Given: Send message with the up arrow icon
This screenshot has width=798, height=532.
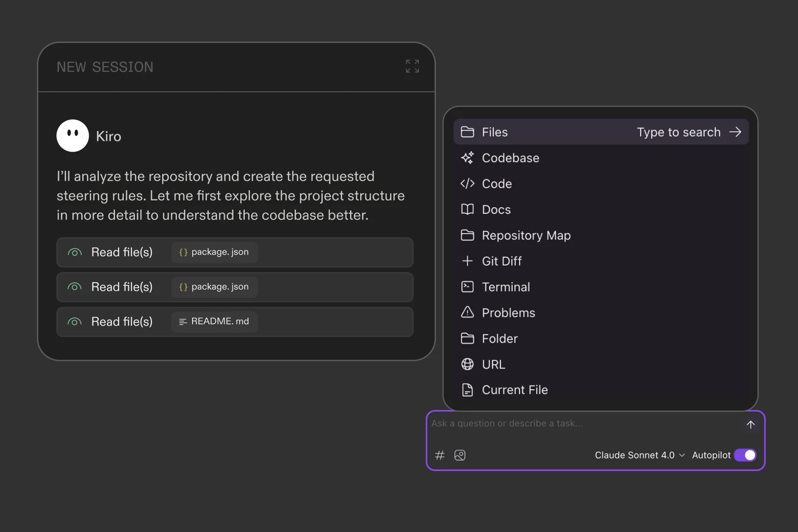Looking at the screenshot, I should [750, 425].
